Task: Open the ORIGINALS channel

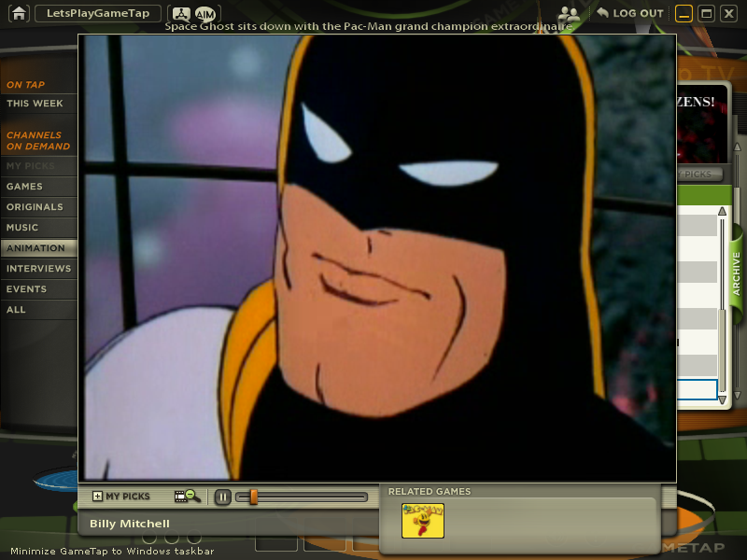Action: pos(38,207)
